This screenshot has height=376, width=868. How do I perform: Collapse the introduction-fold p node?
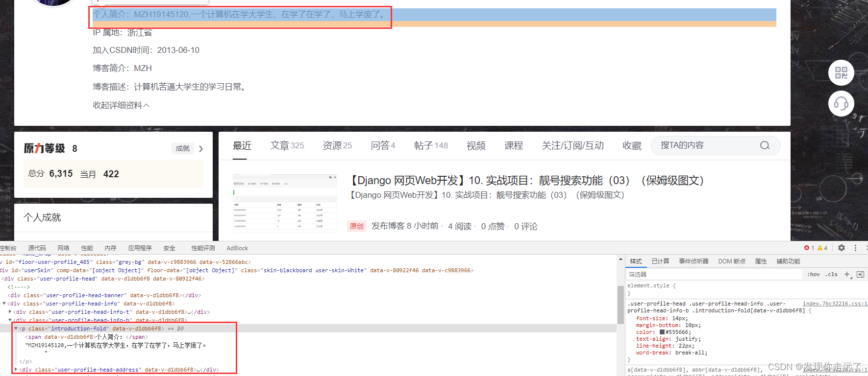[16, 329]
